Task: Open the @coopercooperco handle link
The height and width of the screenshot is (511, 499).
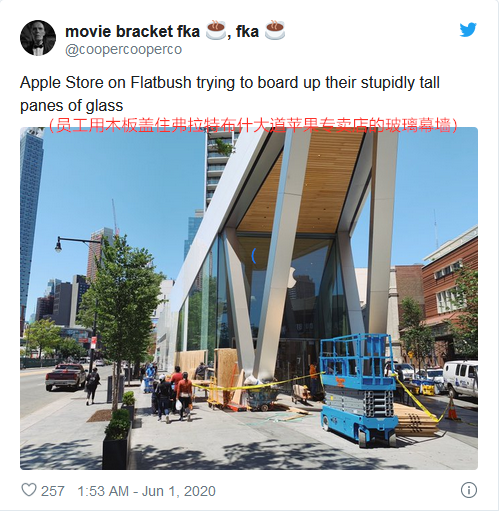Action: pyautogui.click(x=123, y=50)
